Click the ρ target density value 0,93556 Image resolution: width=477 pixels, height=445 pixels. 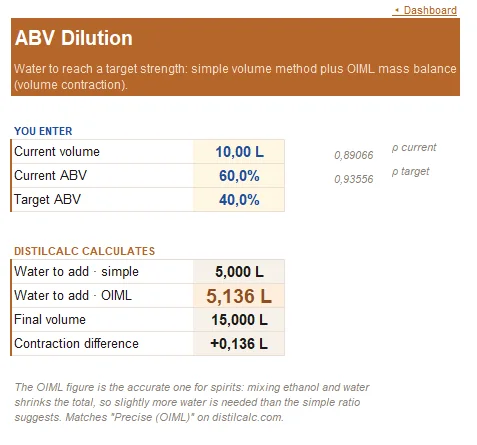[x=354, y=179]
